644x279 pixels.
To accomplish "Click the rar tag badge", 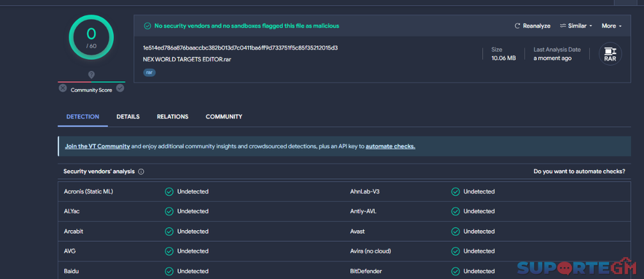I will click(149, 73).
